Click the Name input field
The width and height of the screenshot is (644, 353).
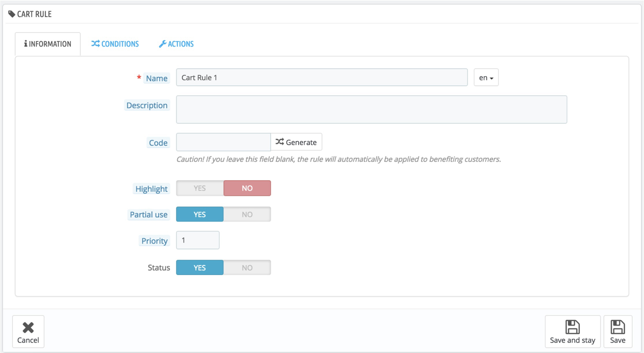pos(322,77)
